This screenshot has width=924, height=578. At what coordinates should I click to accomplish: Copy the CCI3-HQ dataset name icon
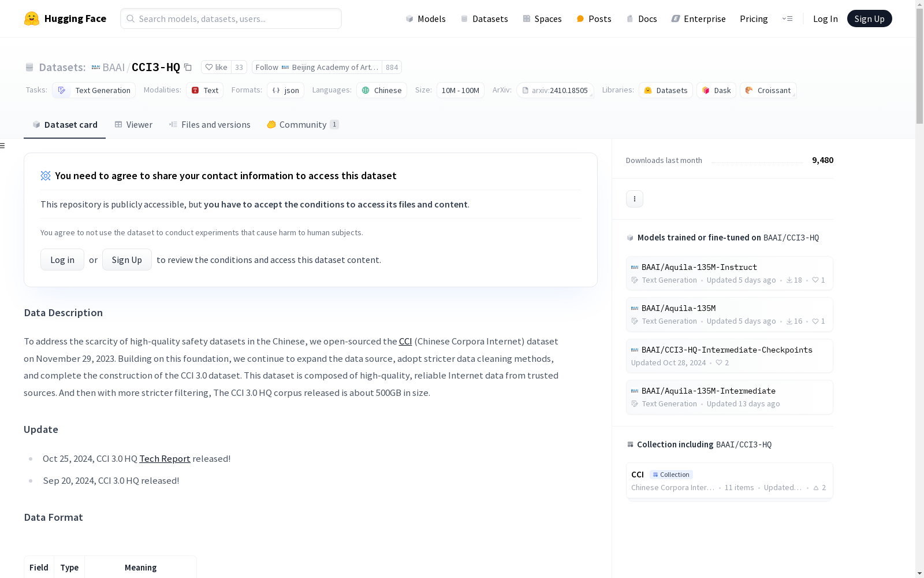[x=188, y=67]
